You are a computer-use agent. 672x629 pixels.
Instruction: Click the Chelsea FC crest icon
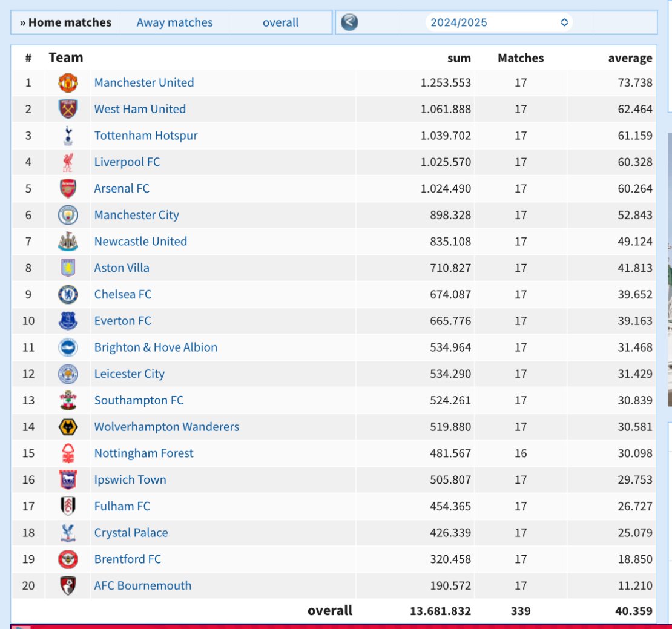click(68, 295)
